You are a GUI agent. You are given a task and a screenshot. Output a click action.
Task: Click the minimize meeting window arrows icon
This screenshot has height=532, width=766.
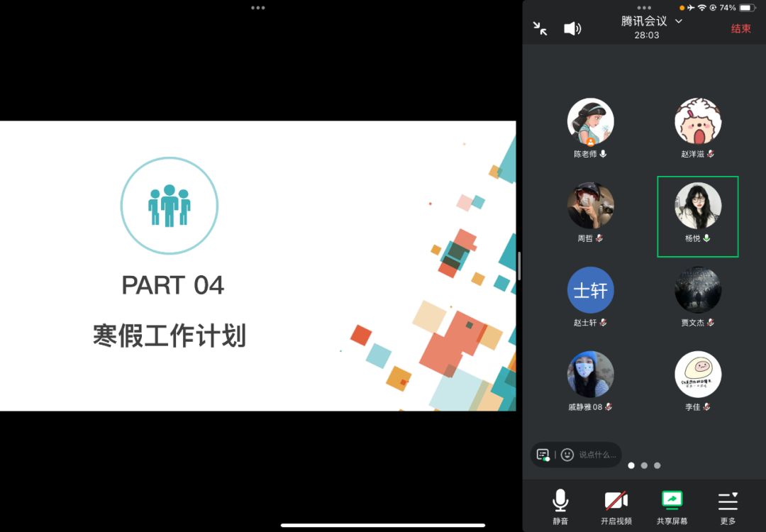click(x=540, y=28)
